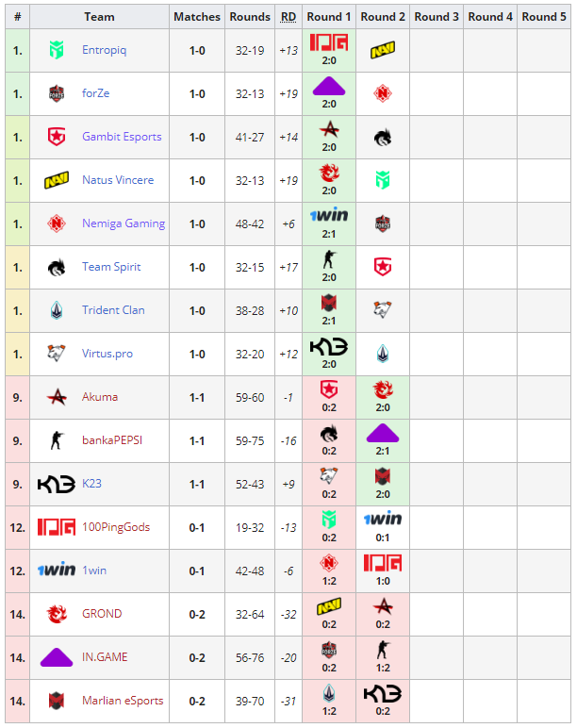Open the Marlian eSports link
Viewport: 577px width, 728px height.
coord(123,701)
